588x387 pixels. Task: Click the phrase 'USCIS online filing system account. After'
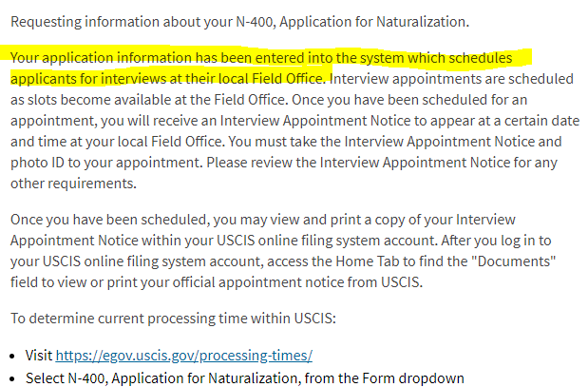tap(338, 241)
